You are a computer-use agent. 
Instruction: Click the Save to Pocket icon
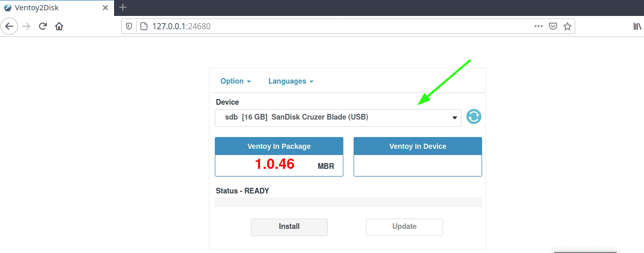pos(553,26)
